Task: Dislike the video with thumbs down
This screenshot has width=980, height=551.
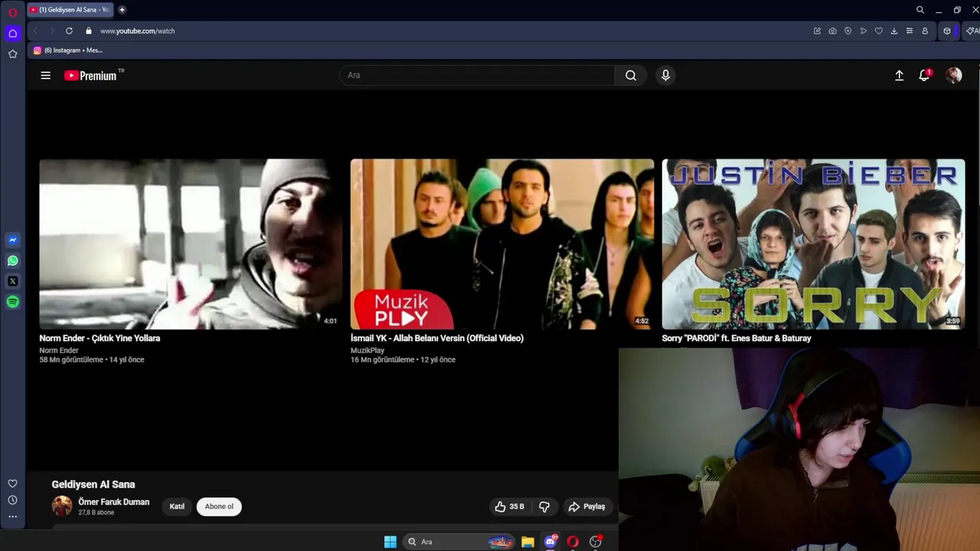Action: 544,507
